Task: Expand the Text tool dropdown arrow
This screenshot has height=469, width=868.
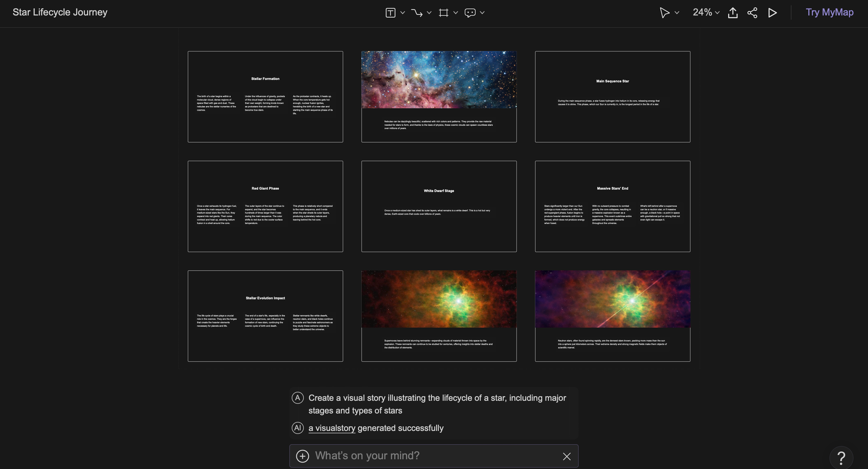Action: pos(403,13)
